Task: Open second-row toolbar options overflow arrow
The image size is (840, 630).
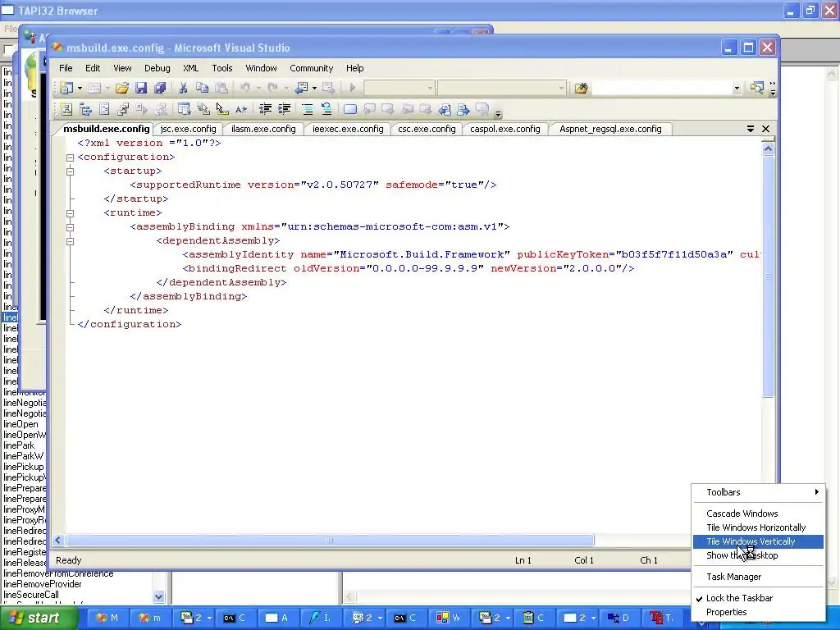Action: [498, 113]
